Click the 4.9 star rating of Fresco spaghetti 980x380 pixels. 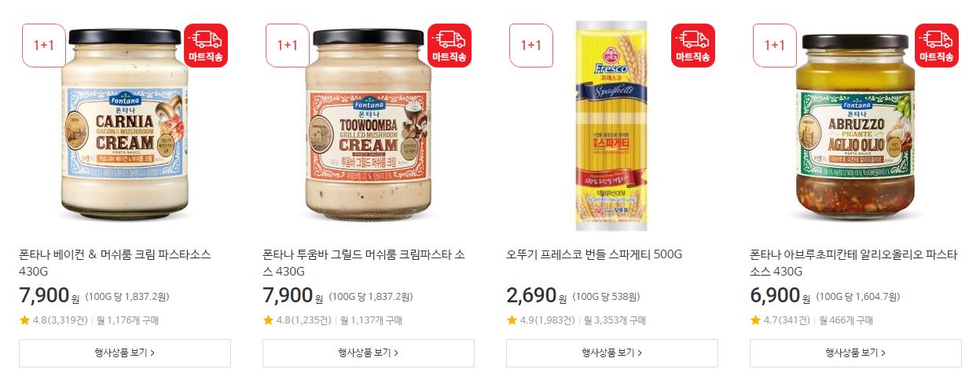[541, 320]
